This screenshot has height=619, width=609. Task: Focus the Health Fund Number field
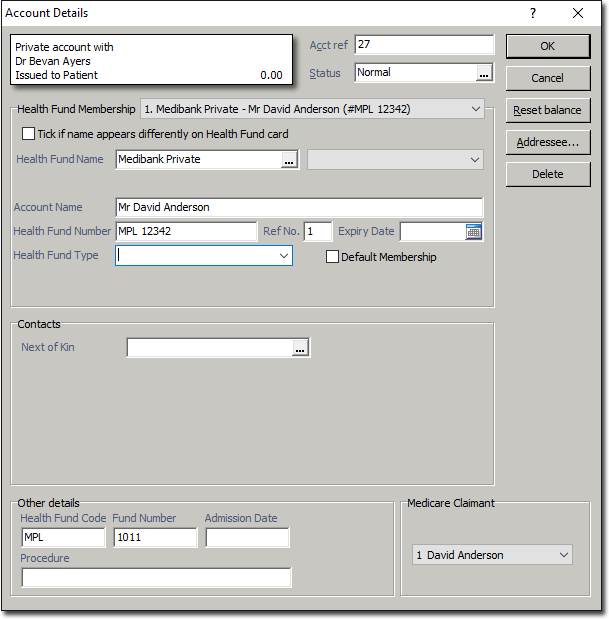click(x=186, y=232)
